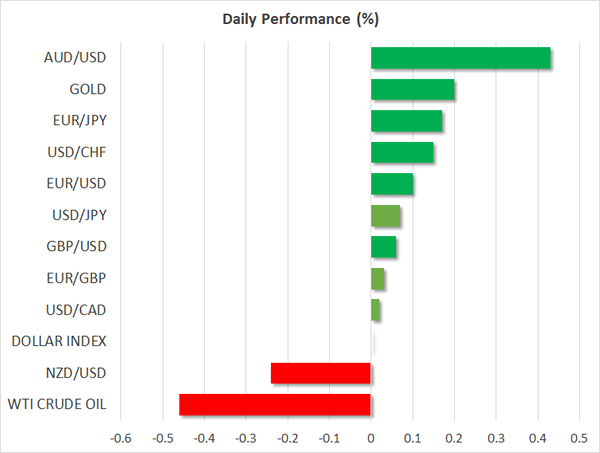Select the red WTI CRUDE OIL bar

pos(275,405)
